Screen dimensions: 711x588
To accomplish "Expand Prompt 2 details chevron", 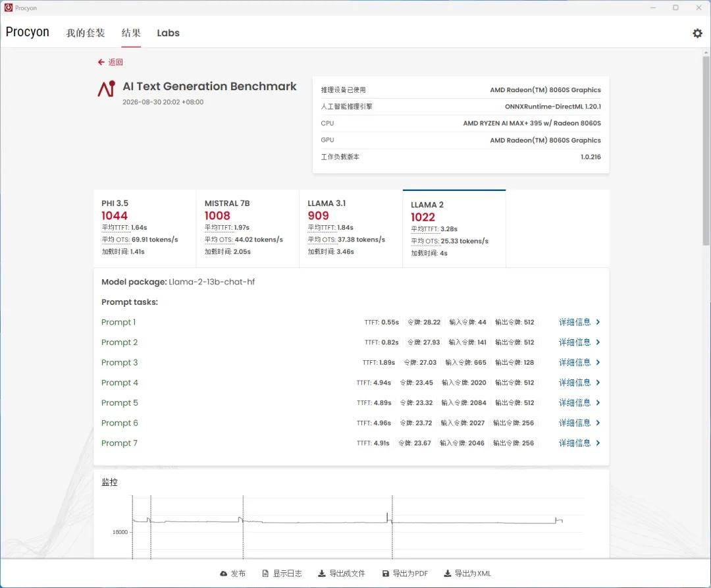I will tap(598, 342).
